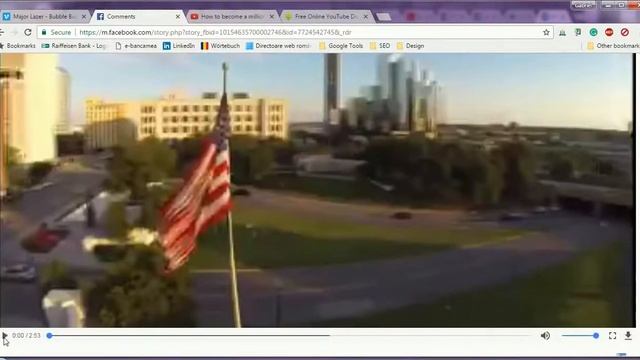The image size is (640, 360).
Task: Expand the Design bookmark folder
Action: pyautogui.click(x=410, y=46)
